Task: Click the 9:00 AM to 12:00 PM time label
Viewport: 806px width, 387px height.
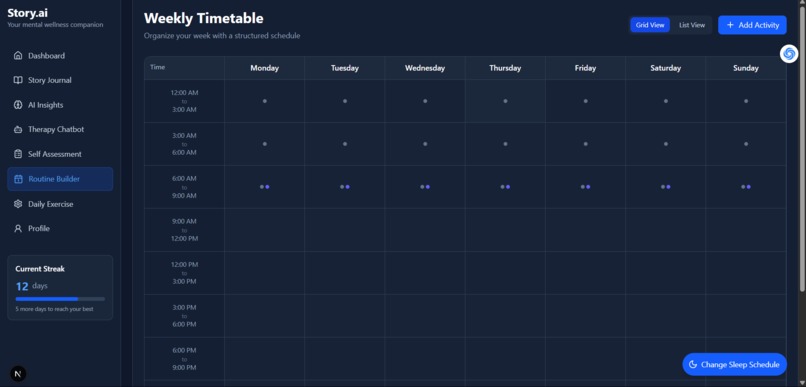Action: (x=184, y=230)
